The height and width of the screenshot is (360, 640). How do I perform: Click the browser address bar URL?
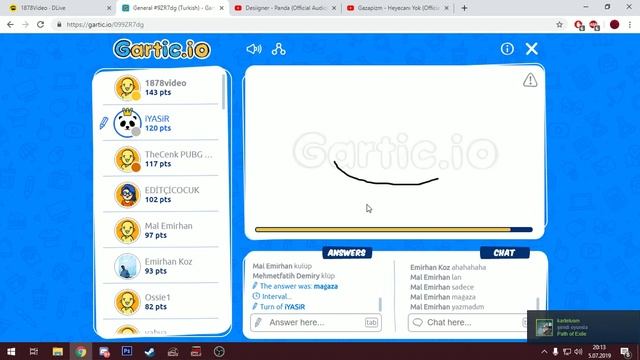(x=105, y=24)
